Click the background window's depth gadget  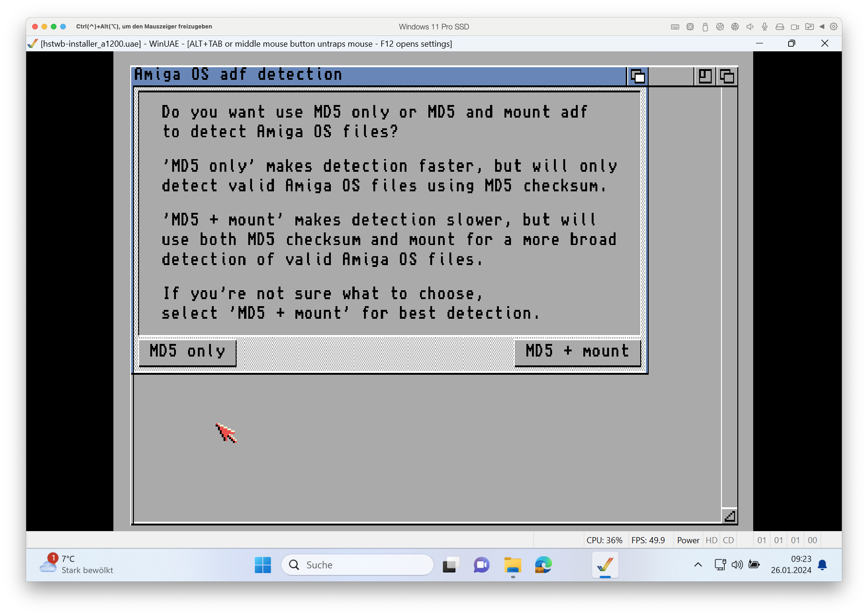pos(727,76)
